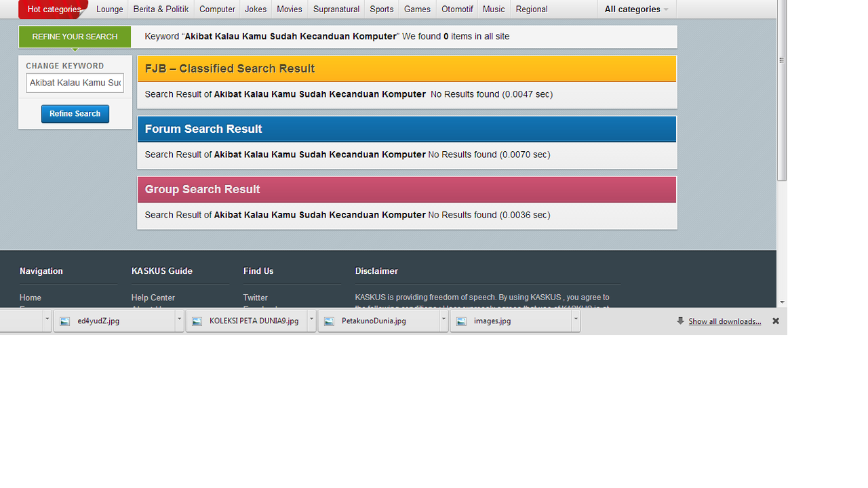The width and height of the screenshot is (868, 488).
Task: Open the Jokes category
Action: (x=256, y=9)
